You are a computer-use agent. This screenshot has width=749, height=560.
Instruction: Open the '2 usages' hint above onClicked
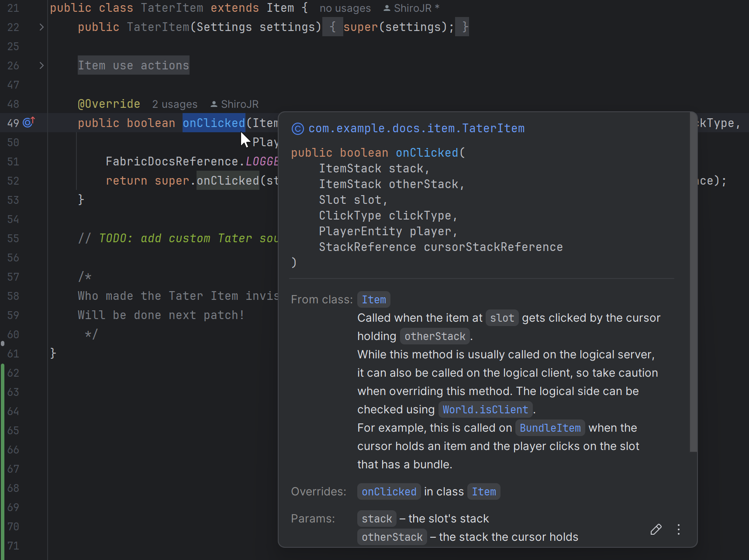(x=174, y=104)
